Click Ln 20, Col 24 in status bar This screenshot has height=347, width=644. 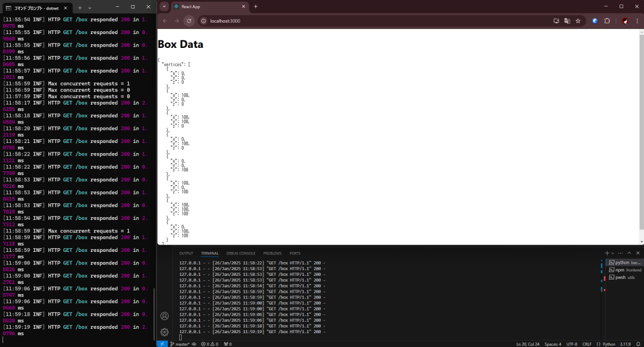(528, 344)
